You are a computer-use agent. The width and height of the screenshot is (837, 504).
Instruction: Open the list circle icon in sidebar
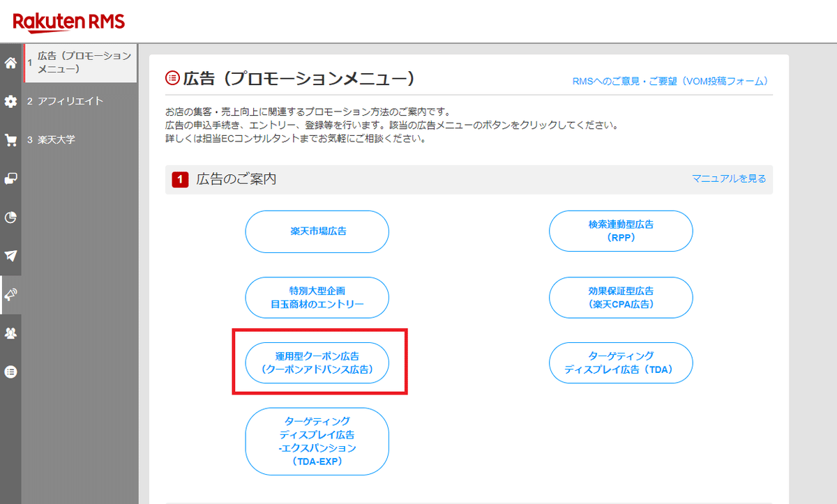(x=10, y=372)
